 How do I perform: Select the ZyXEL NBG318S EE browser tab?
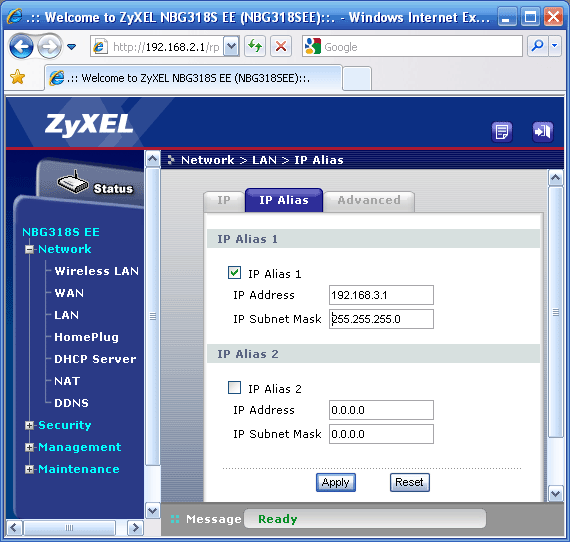pos(193,78)
